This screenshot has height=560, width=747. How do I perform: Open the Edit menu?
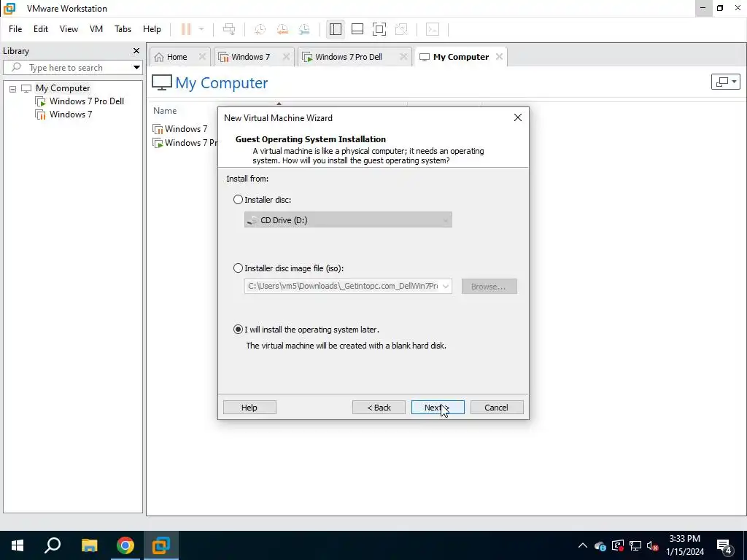pyautogui.click(x=41, y=29)
